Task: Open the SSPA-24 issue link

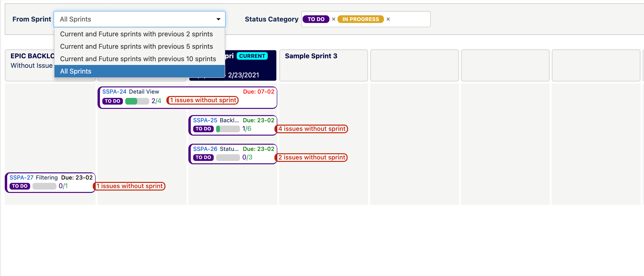Action: [x=114, y=92]
